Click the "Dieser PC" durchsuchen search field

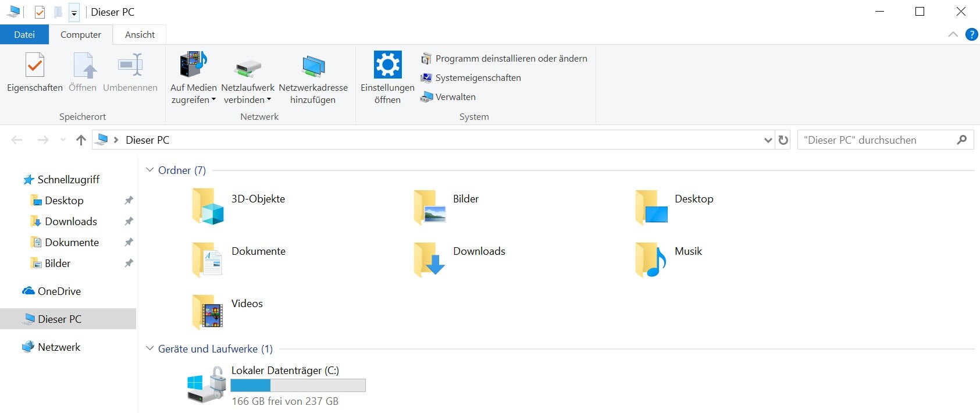click(876, 140)
